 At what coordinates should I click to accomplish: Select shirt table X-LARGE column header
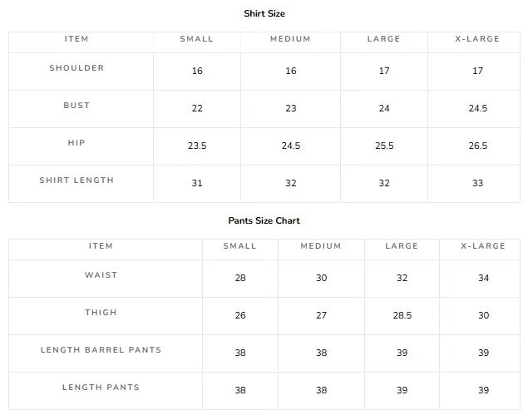click(x=477, y=39)
